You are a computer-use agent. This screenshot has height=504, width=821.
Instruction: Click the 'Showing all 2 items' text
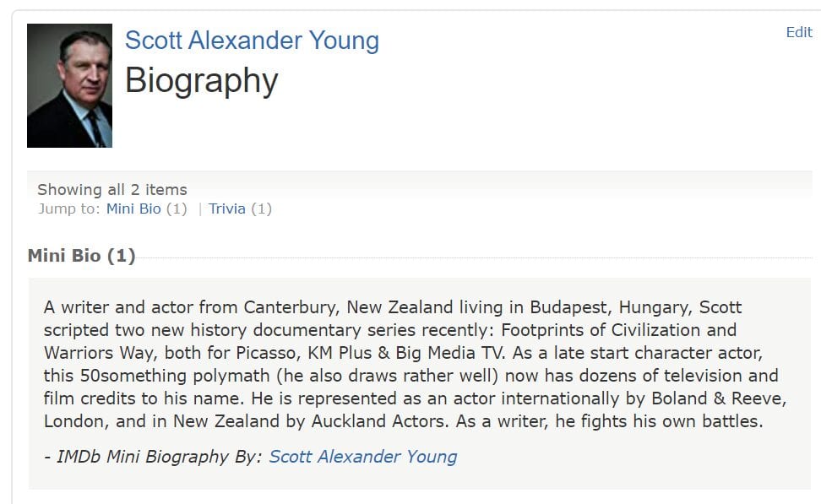(x=112, y=190)
